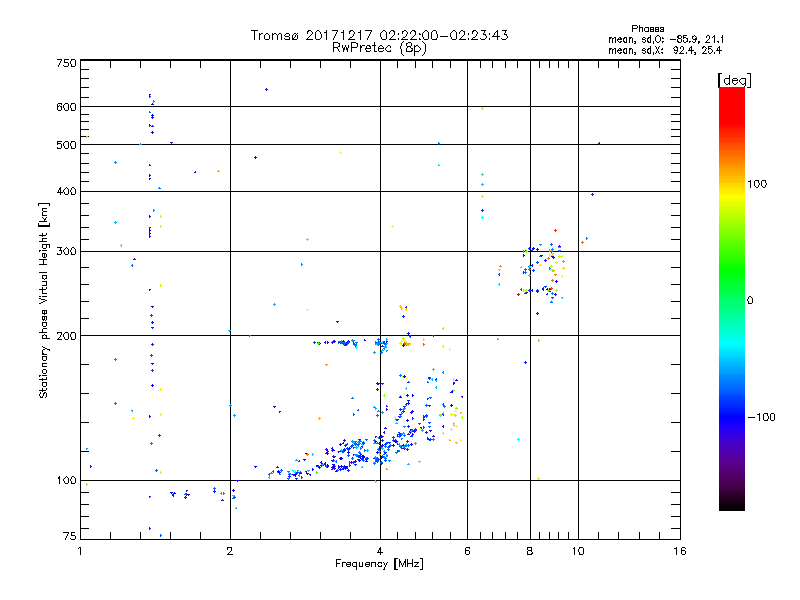Click the colorbar tick label '100'
Screen dimensions: 800x600
[757, 184]
